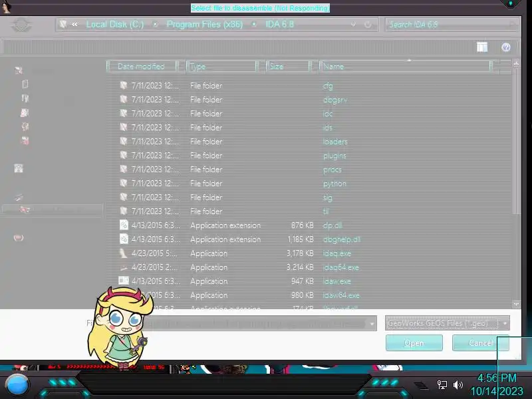Click the folder icon beside cfg
Image resolution: width=532 pixels, height=399 pixels.
(124, 86)
